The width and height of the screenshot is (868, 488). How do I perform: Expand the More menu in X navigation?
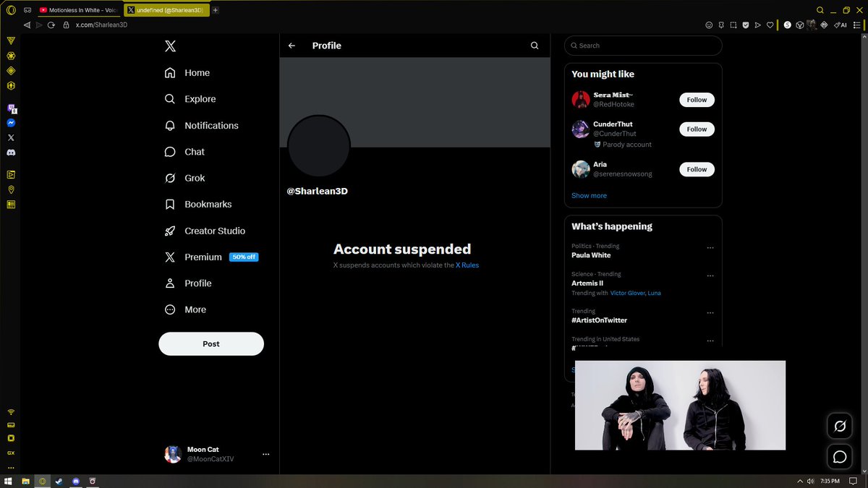click(185, 309)
